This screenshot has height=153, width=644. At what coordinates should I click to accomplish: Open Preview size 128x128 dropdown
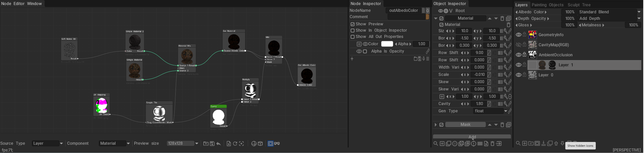[183, 143]
